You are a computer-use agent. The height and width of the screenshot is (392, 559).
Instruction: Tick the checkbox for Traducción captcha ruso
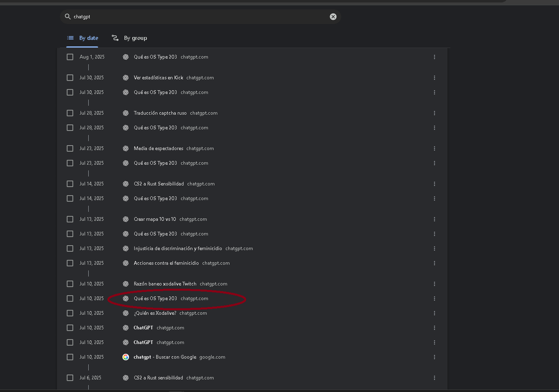(70, 113)
